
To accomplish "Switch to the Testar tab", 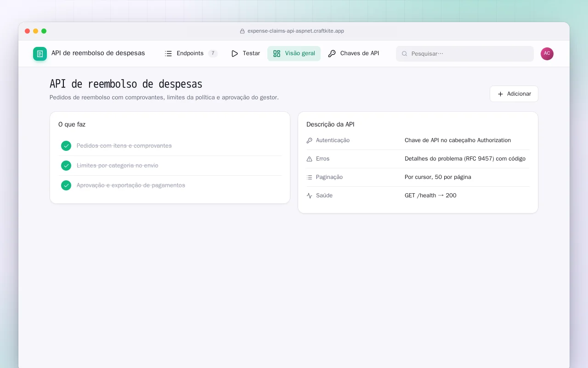I will click(x=246, y=53).
